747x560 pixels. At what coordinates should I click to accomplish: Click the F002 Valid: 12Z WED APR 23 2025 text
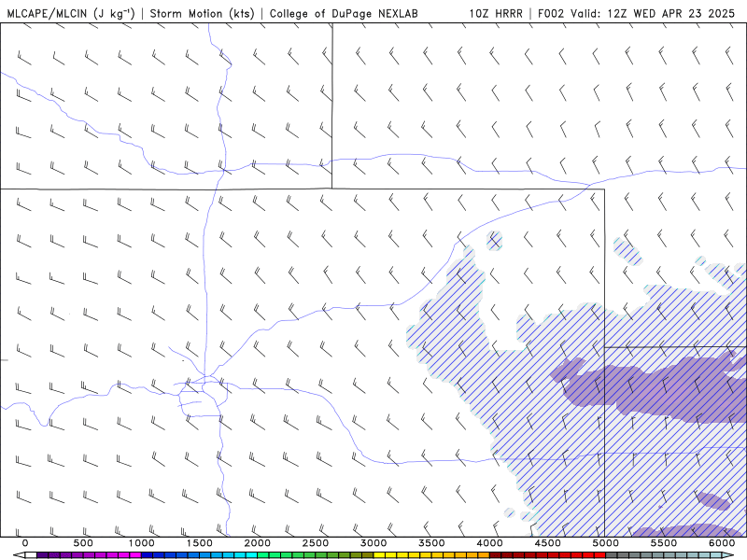click(x=636, y=13)
